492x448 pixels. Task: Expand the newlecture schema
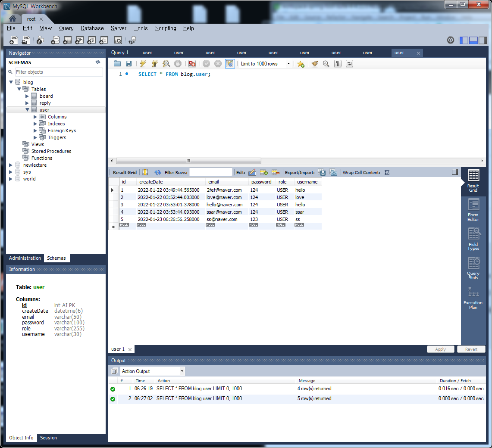11,165
